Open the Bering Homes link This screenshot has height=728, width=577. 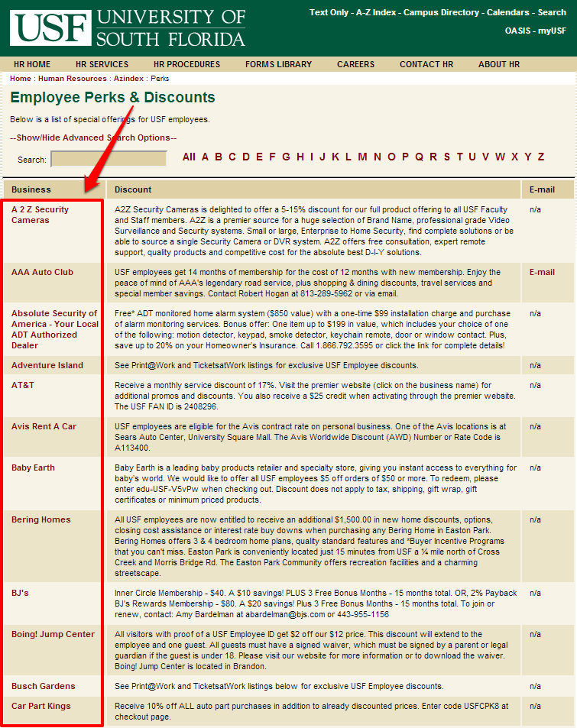(41, 520)
